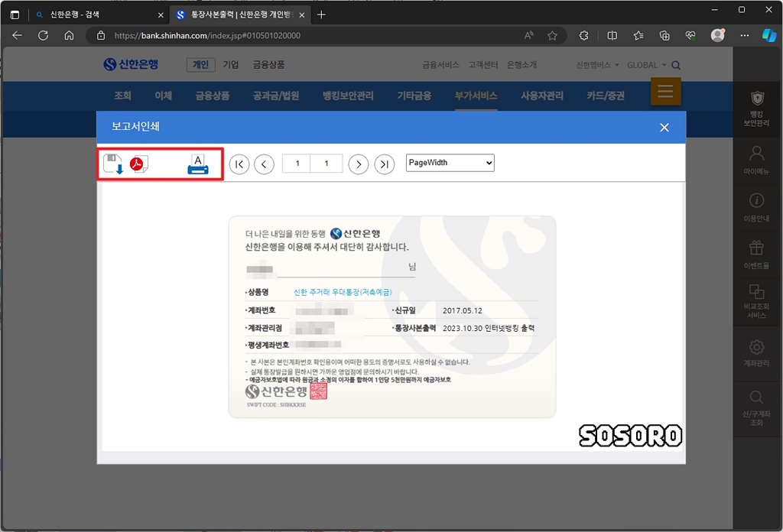This screenshot has height=532, width=783.
Task: Open a new browser tab
Action: [x=321, y=15]
